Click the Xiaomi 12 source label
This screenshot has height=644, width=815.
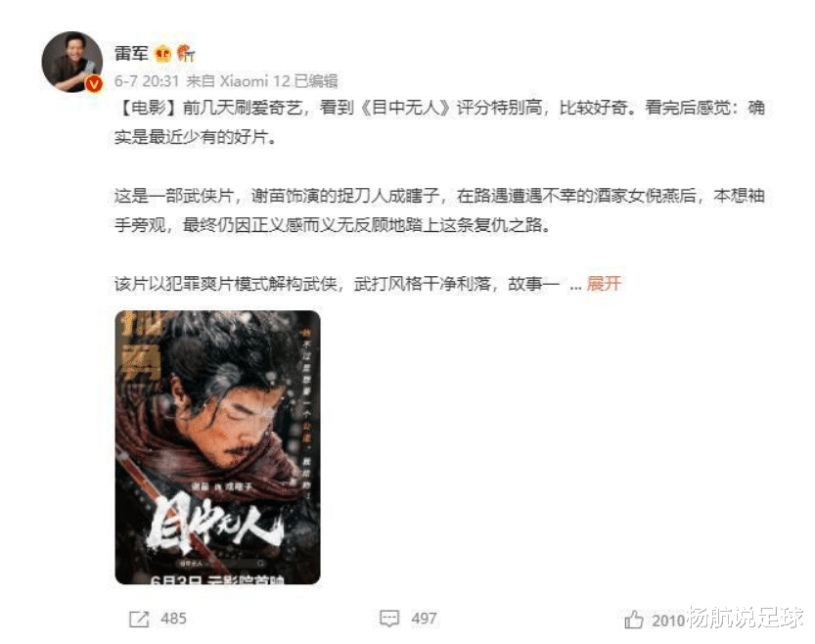pos(254,81)
